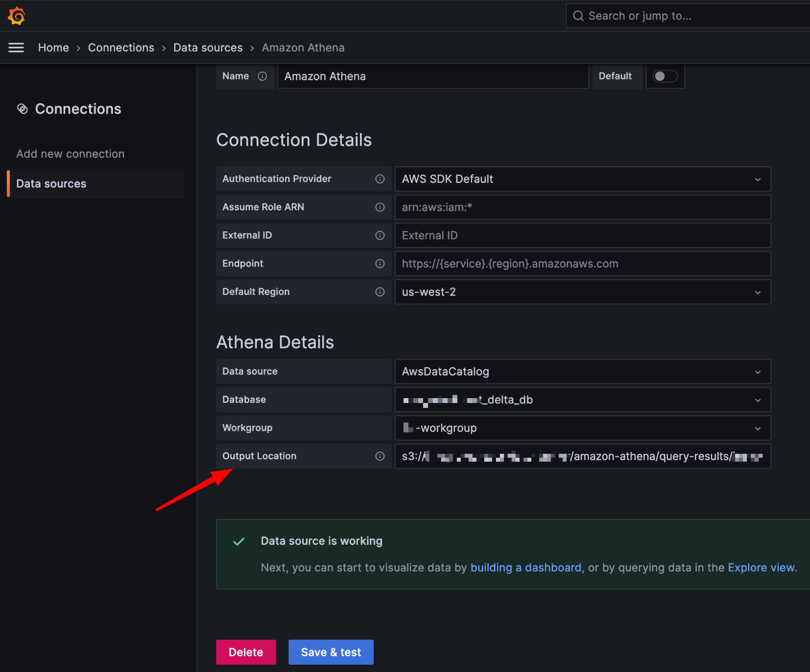Viewport: 810px width, 672px height.
Task: Enable the Default data source toggle
Action: (x=665, y=76)
